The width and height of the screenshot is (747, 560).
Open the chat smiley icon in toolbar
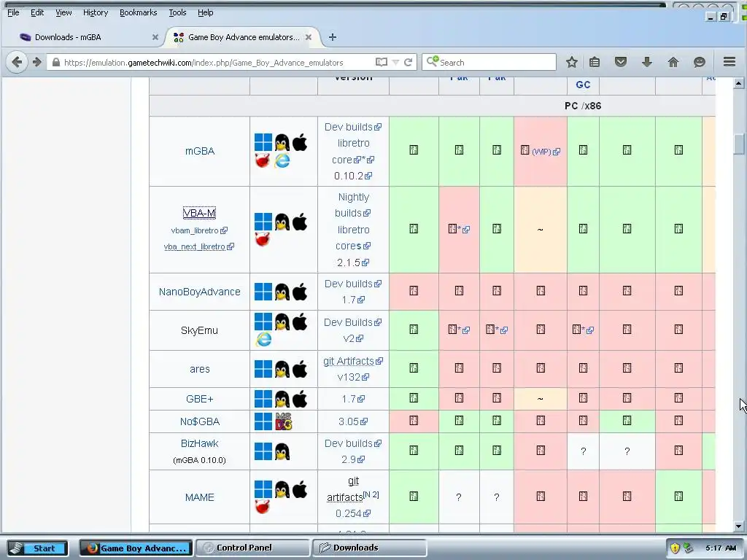tap(699, 62)
